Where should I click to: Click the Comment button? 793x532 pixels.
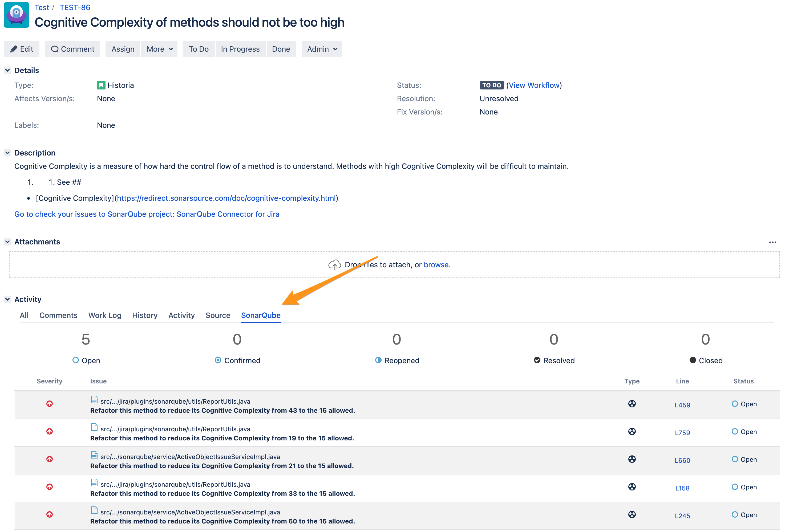(72, 49)
